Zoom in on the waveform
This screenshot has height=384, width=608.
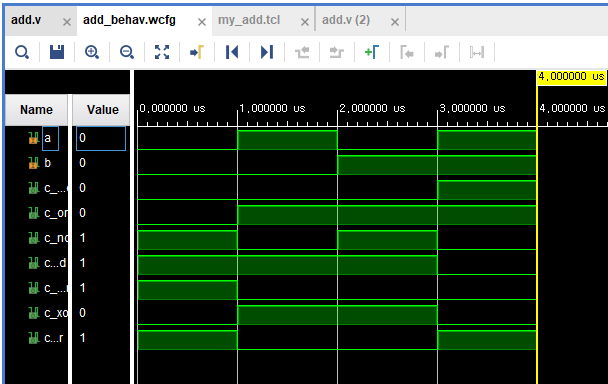(x=92, y=52)
